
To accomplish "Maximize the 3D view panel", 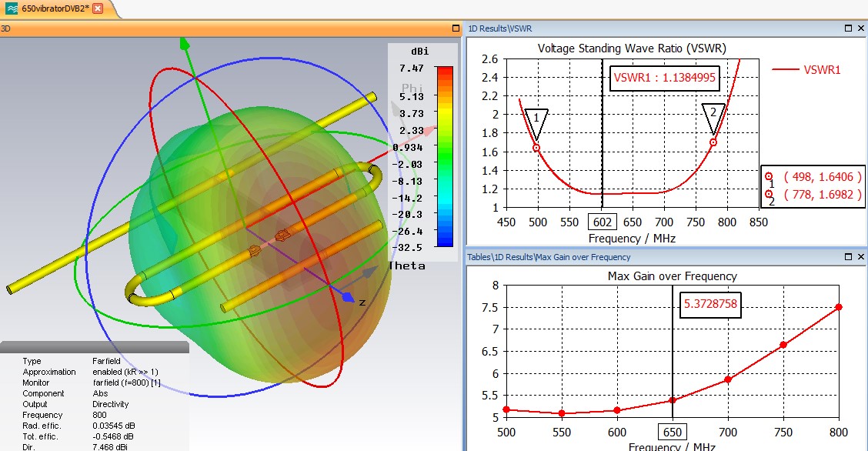I will 456,28.
